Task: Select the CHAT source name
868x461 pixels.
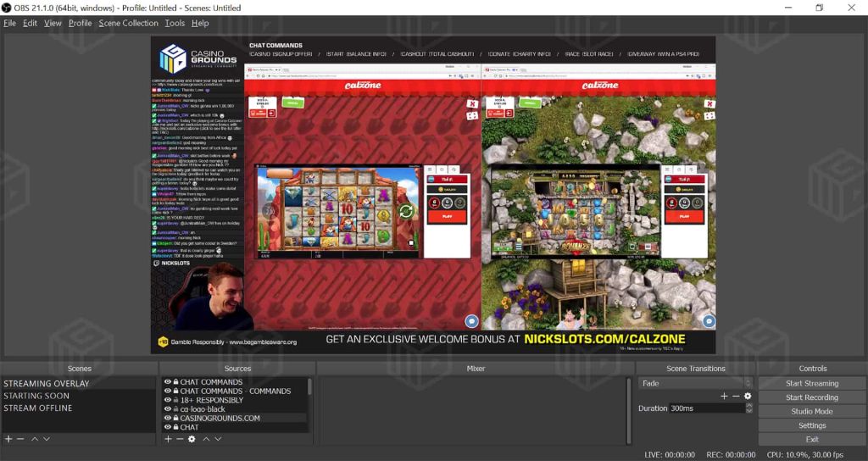Action: coord(189,427)
